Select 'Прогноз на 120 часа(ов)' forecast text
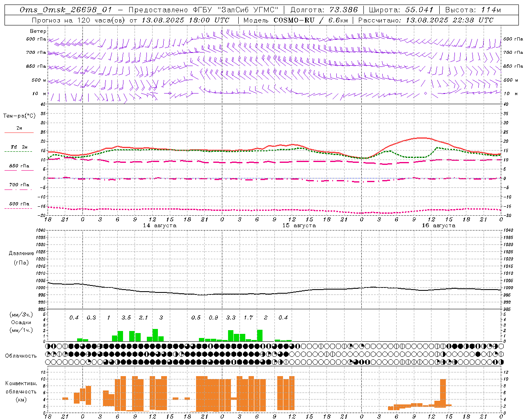Image resolution: width=525 pixels, height=420 pixels. (79, 20)
